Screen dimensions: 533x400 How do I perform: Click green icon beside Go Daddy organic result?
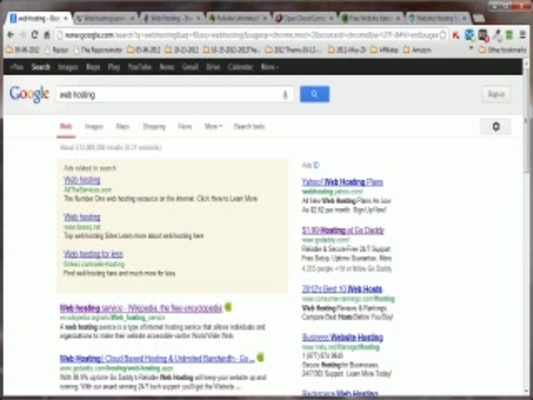tap(260, 357)
